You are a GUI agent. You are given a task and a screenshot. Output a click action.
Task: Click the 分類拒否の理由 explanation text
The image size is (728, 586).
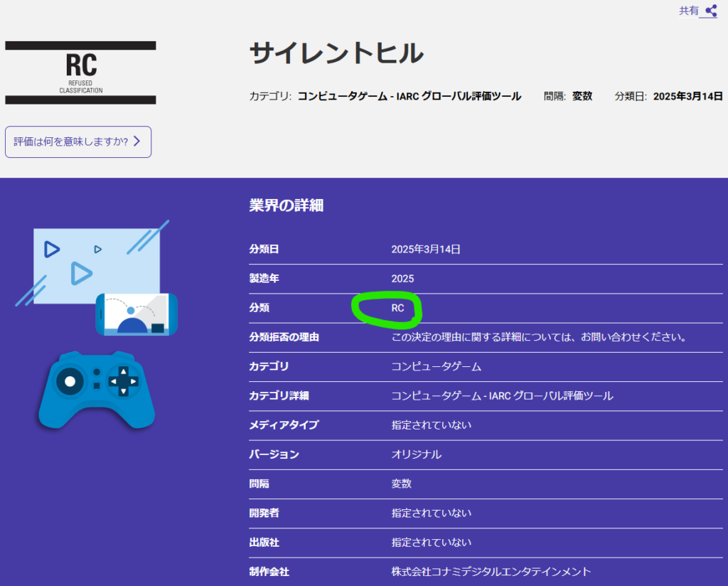pos(539,337)
